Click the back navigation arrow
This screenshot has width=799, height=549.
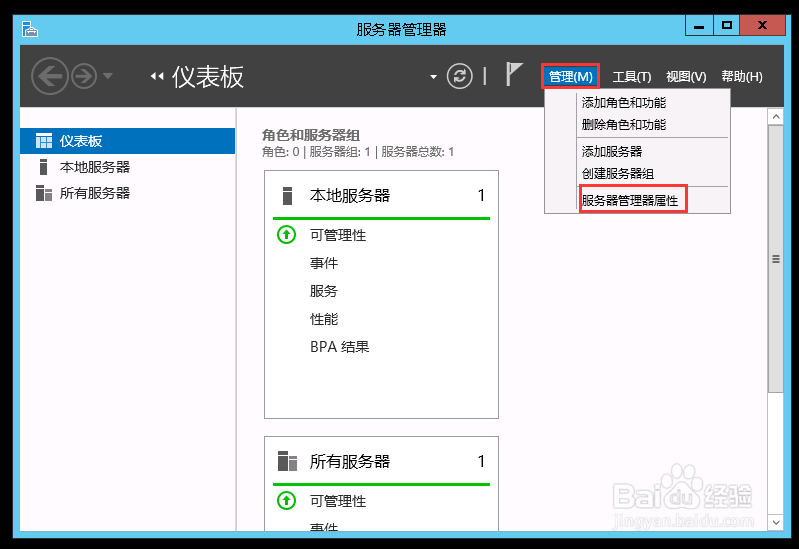point(49,76)
